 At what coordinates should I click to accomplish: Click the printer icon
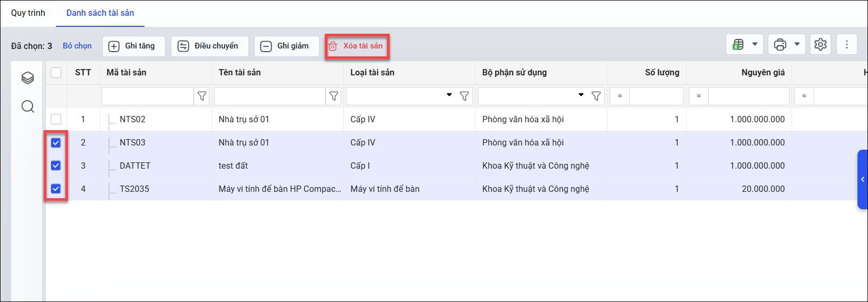click(780, 45)
